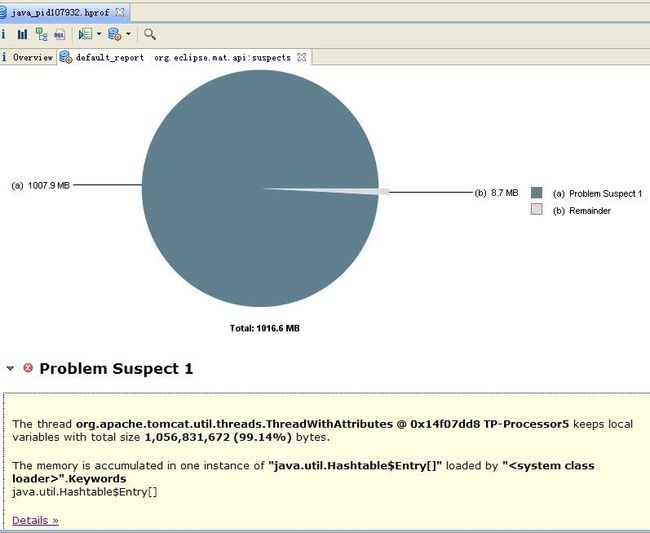Collapse the Problem Suspect 1 section arrow

[10, 368]
